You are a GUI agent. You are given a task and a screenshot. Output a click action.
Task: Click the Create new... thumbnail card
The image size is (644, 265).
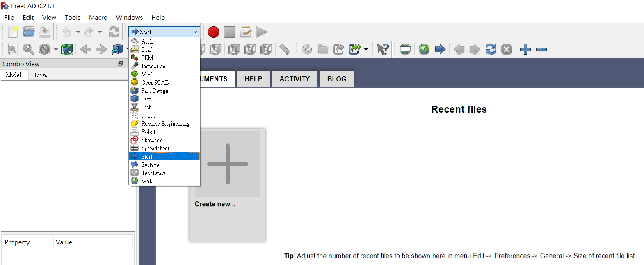tap(228, 185)
